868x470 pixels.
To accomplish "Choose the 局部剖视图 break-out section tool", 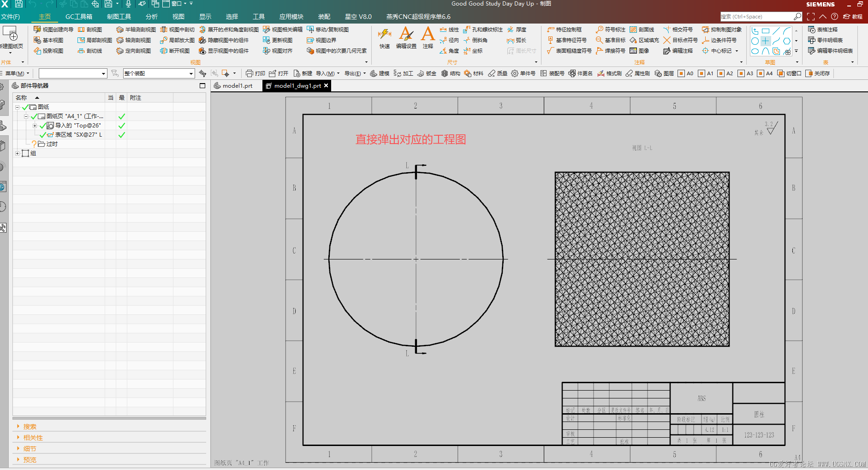I will pyautogui.click(x=95, y=40).
